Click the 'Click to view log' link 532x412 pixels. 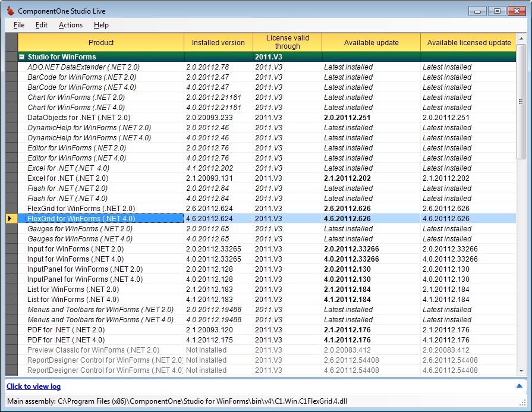pyautogui.click(x=34, y=386)
